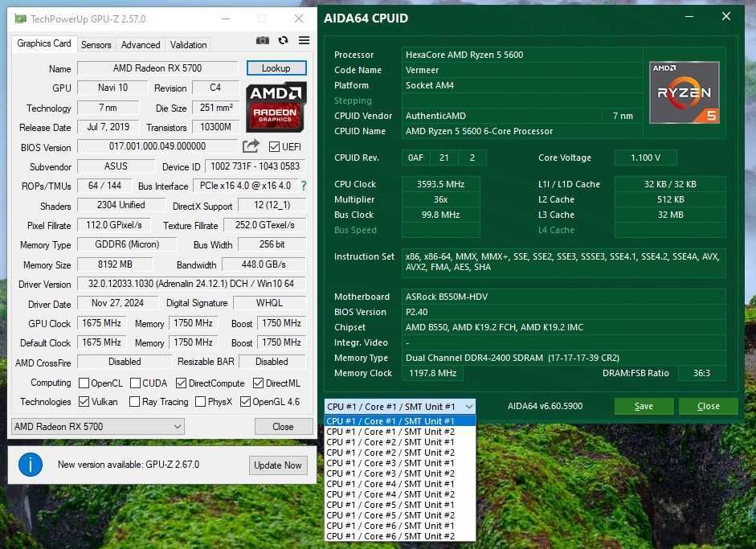Image resolution: width=756 pixels, height=549 pixels.
Task: Open the GPU-Z hamburger menu
Action: click(304, 40)
